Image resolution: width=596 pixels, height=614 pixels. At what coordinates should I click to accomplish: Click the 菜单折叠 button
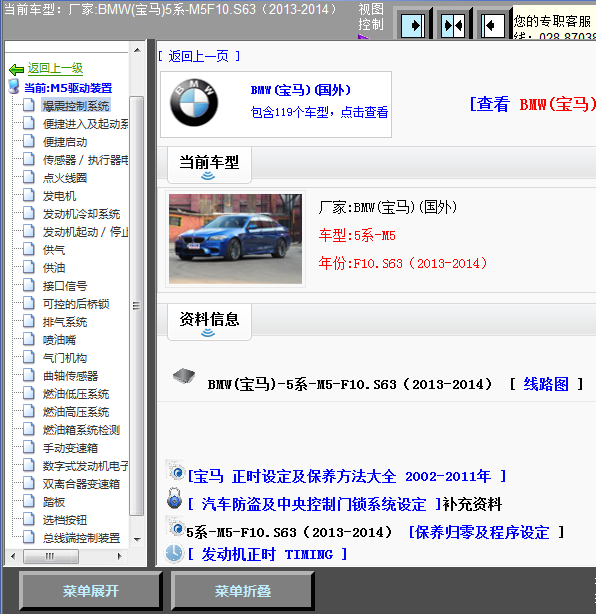tap(242, 591)
